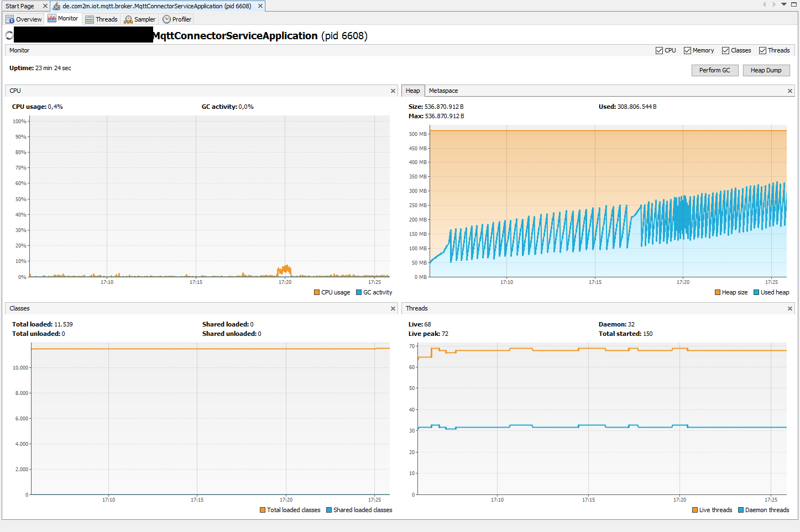
Task: Toggle the Classes monitor checkbox
Action: pyautogui.click(x=725, y=50)
